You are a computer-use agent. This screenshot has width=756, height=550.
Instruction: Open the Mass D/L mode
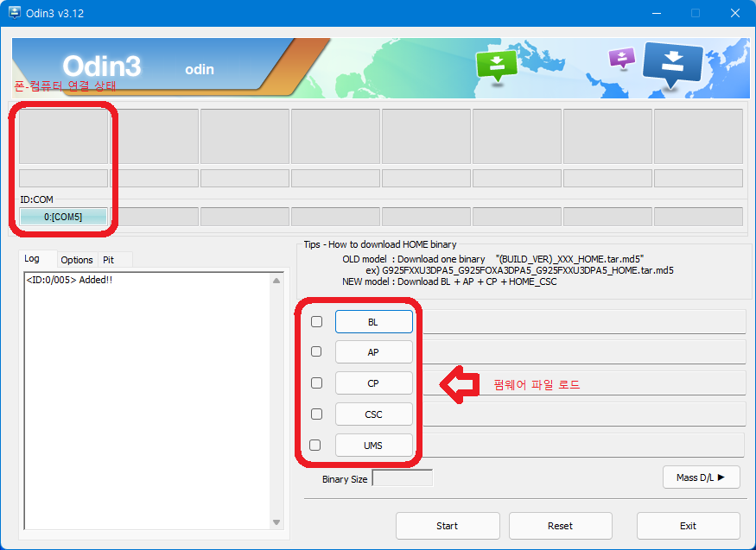(701, 477)
